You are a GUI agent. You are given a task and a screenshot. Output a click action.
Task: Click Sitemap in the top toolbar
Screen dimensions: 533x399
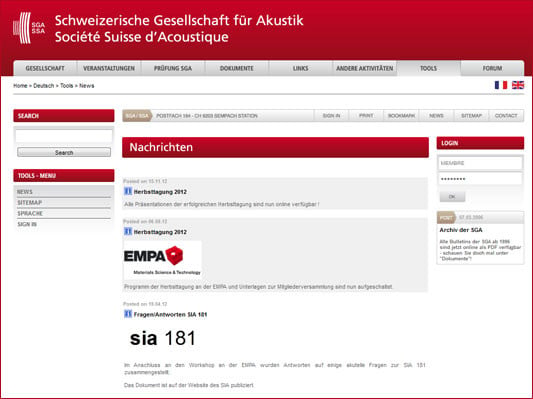471,116
